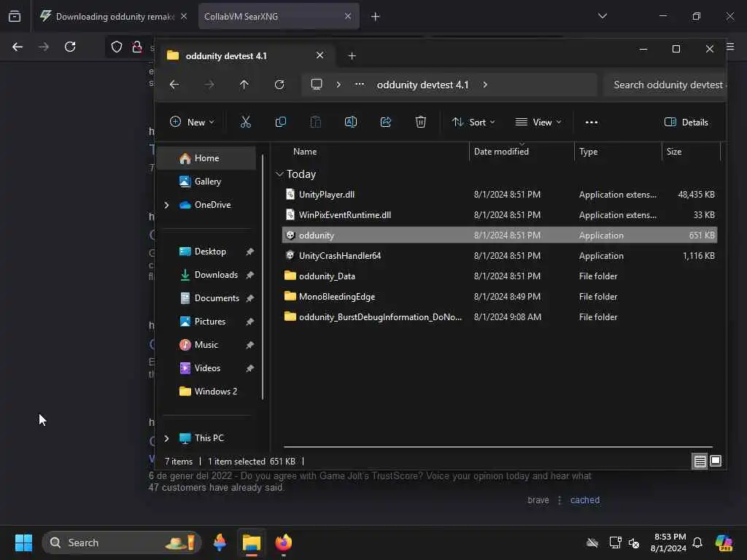Collapse the Today group
Viewport: 747px width, 560px height.
pyautogui.click(x=279, y=174)
